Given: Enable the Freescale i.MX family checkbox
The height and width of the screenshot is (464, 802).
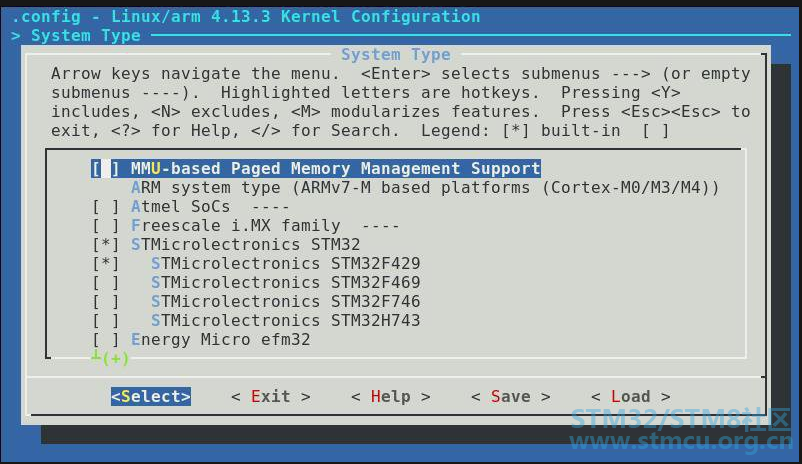Looking at the screenshot, I should pyautogui.click(x=105, y=226).
